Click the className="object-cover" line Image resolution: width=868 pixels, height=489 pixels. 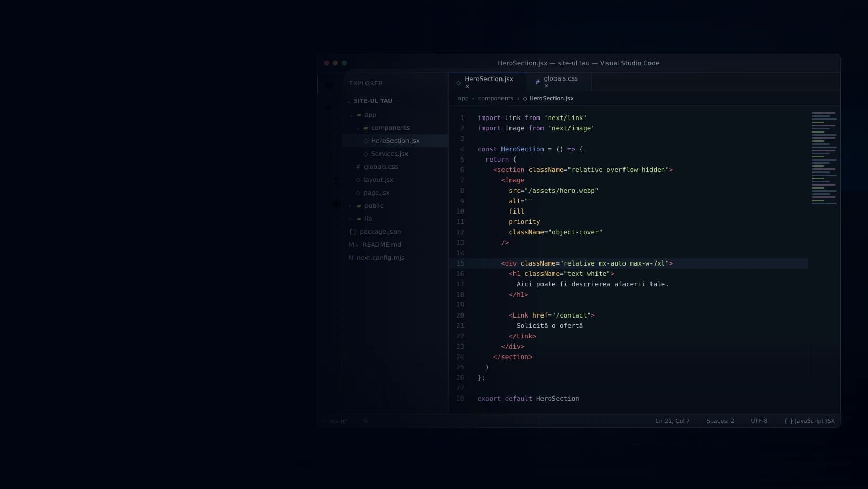pos(555,232)
